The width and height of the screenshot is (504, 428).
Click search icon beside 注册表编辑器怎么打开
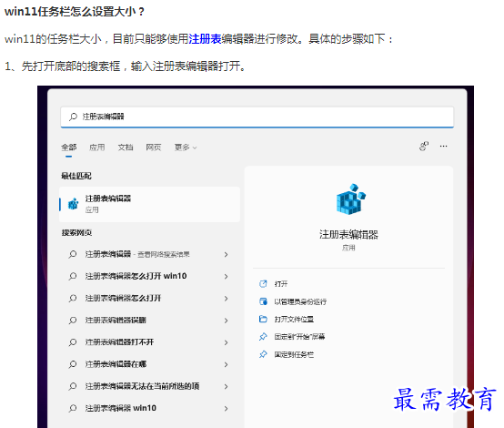(x=73, y=298)
